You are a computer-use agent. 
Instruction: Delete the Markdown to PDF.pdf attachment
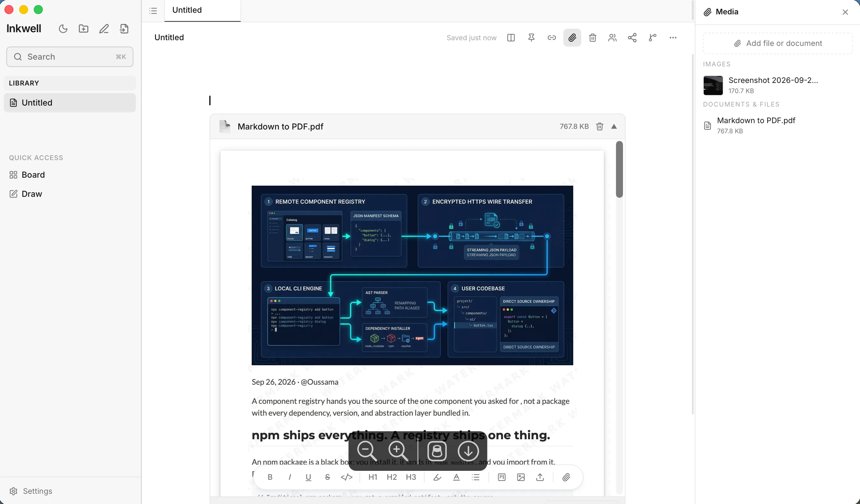[x=600, y=127]
